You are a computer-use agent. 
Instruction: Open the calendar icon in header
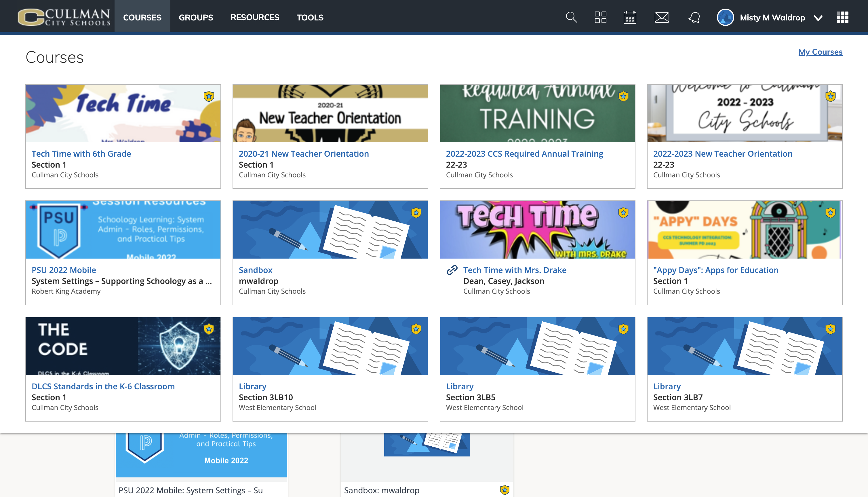(x=630, y=17)
